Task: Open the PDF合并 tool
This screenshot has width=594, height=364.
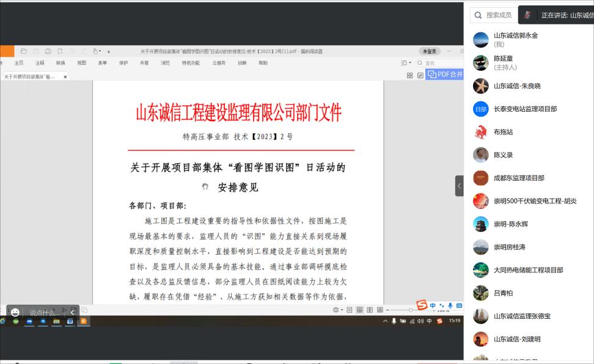Action: 444,74
